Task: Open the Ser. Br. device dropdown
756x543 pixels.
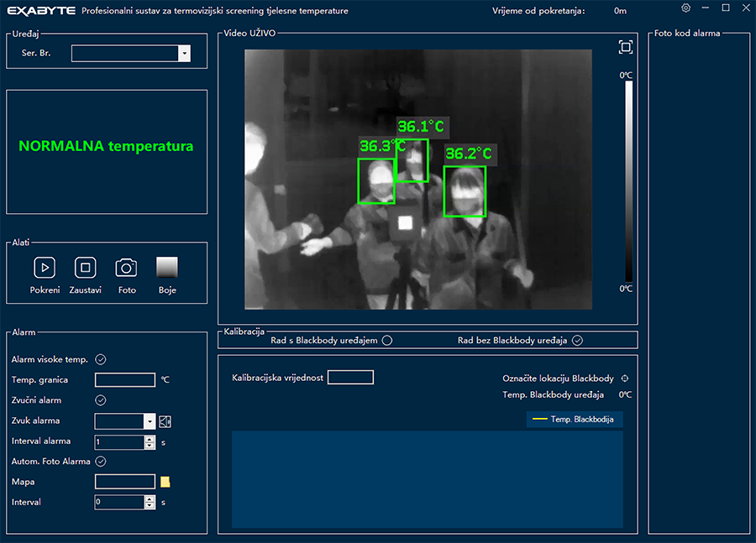Action: pos(184,54)
